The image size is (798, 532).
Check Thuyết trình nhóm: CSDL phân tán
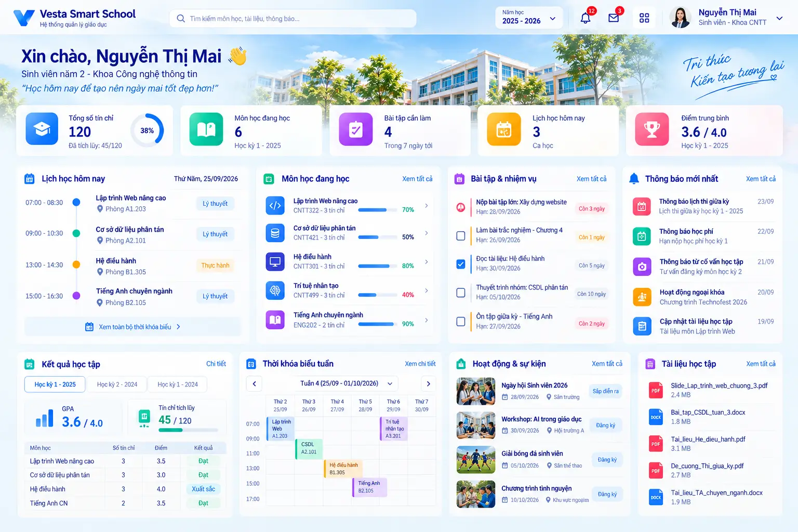click(461, 292)
